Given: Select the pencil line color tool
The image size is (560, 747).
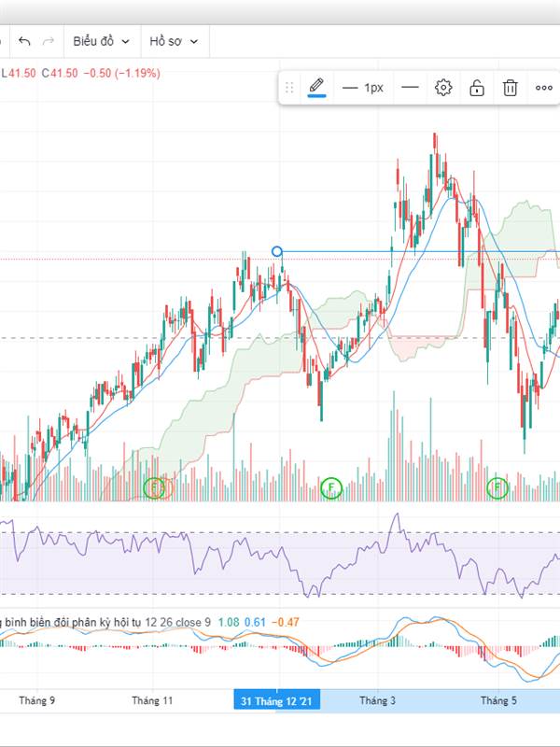Looking at the screenshot, I should (x=316, y=87).
